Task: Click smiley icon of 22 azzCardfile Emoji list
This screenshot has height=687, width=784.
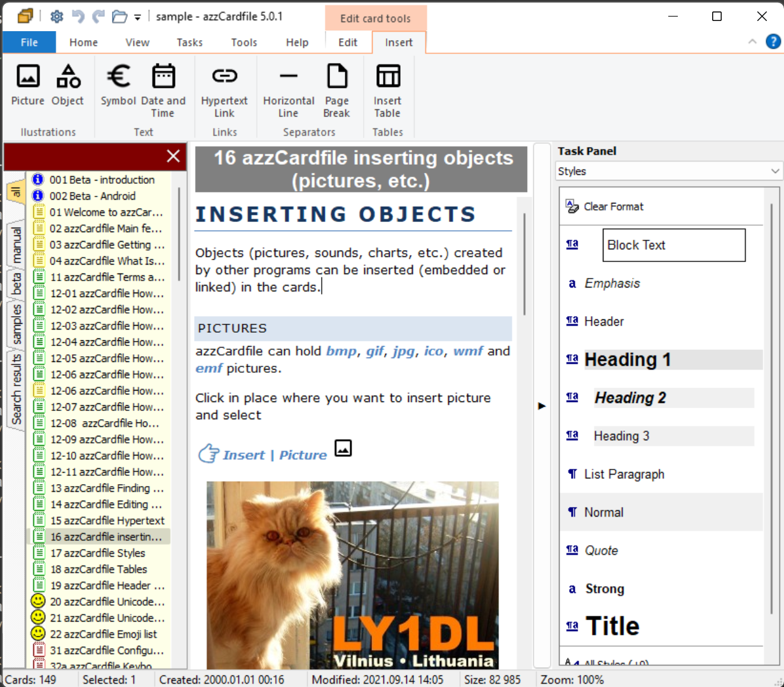Action: 38,634
